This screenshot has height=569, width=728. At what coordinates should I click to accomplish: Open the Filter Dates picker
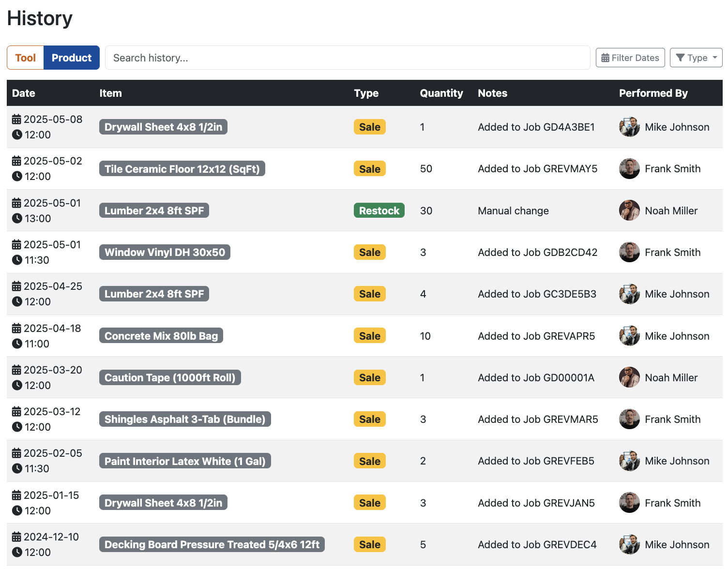pyautogui.click(x=630, y=58)
